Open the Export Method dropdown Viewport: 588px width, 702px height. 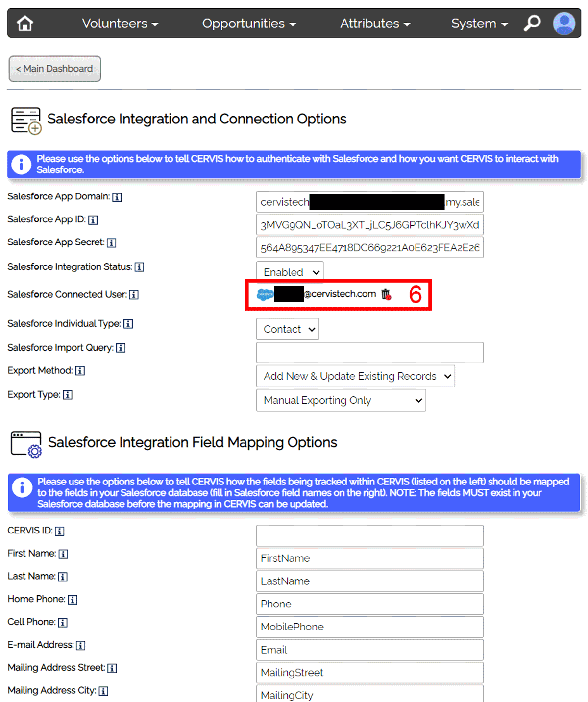click(355, 376)
